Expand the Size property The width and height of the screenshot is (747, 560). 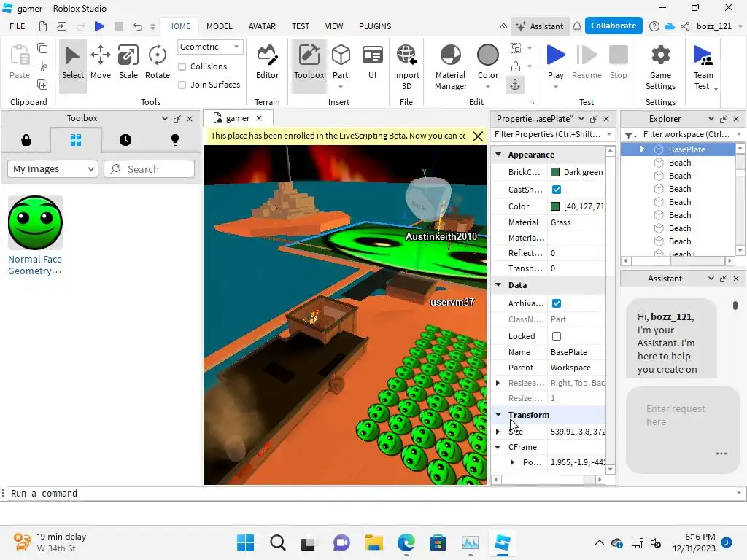(498, 432)
